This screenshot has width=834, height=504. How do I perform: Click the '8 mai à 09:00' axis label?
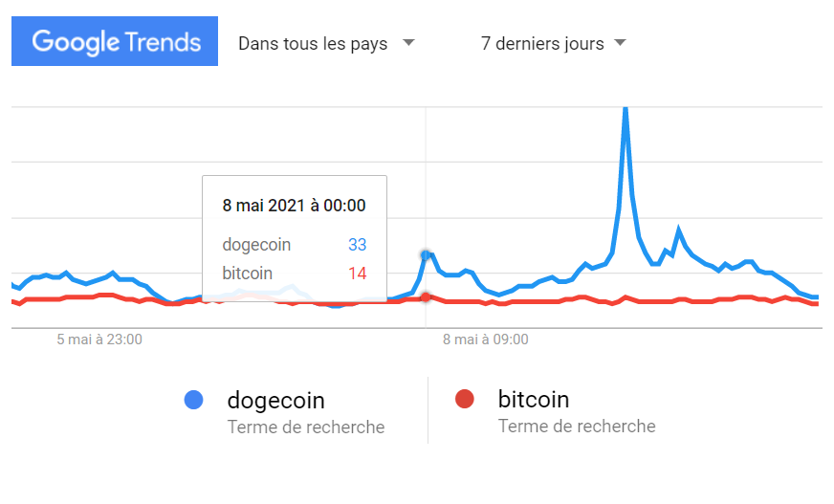[486, 339]
